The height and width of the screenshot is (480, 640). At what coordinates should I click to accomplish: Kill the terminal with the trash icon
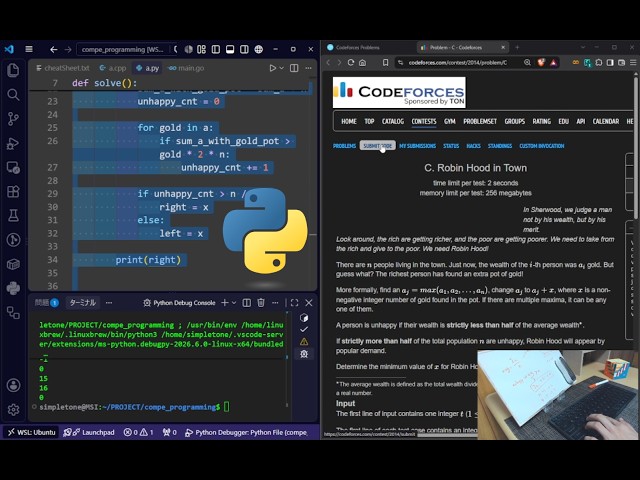point(261,302)
